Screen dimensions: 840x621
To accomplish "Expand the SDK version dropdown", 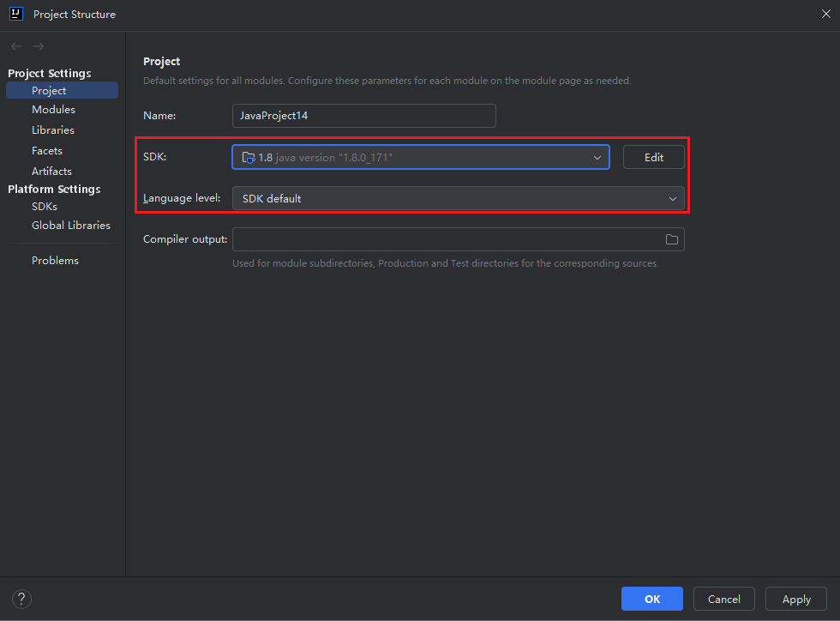I will pyautogui.click(x=597, y=158).
